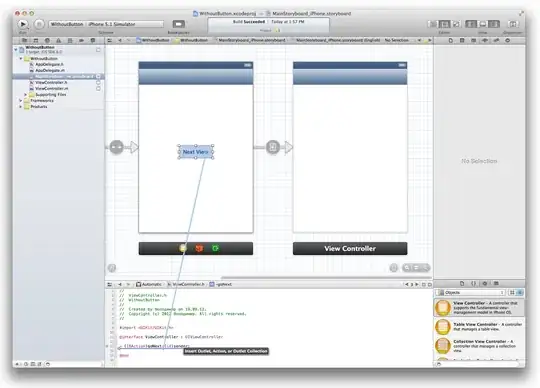Screen dimensions: 540x388
Task: Show the Assistant editor
Action: (x=444, y=24)
